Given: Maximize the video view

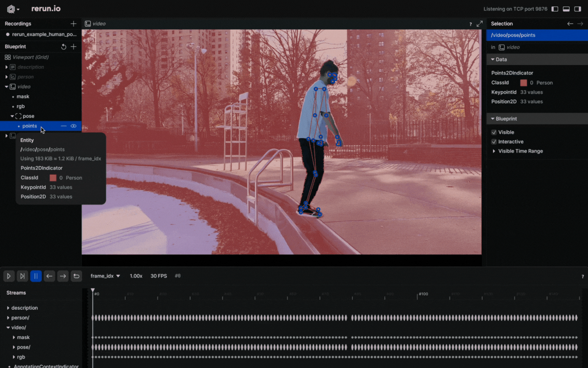Looking at the screenshot, I should tap(480, 24).
